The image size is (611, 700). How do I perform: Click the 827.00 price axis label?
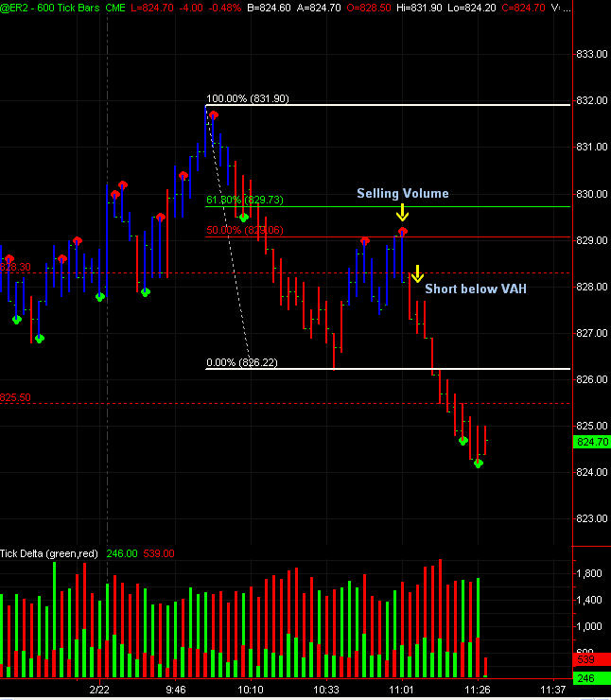point(592,333)
